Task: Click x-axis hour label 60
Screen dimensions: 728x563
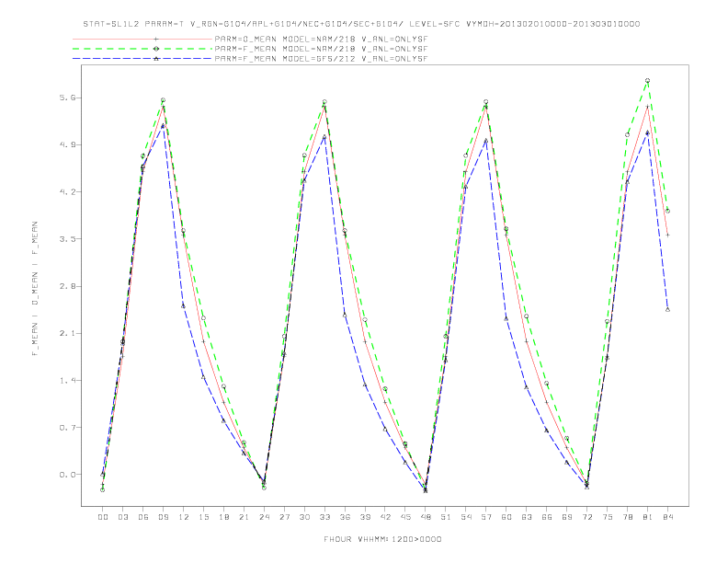Action: click(x=506, y=517)
